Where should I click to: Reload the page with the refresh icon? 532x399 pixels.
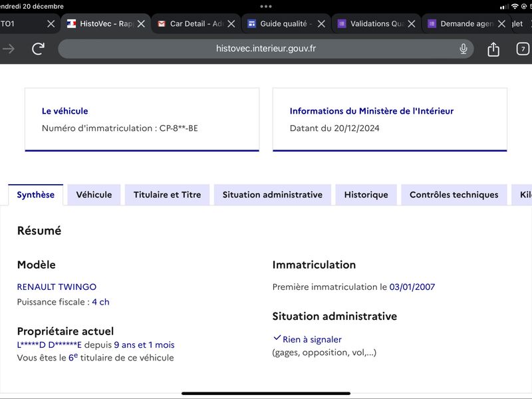pyautogui.click(x=39, y=49)
